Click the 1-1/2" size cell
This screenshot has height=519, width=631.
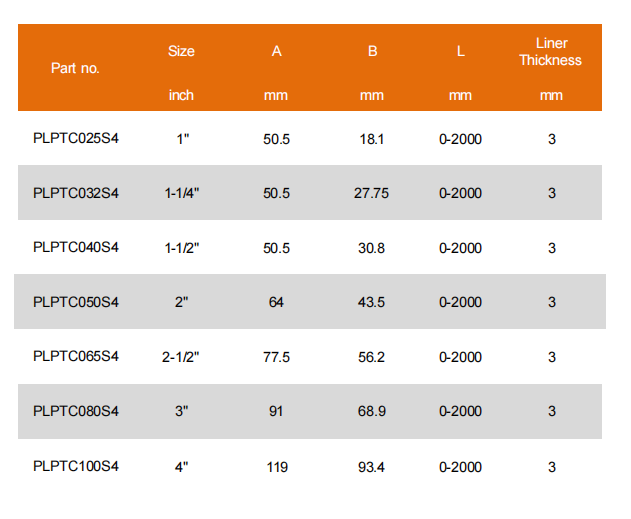coord(182,248)
